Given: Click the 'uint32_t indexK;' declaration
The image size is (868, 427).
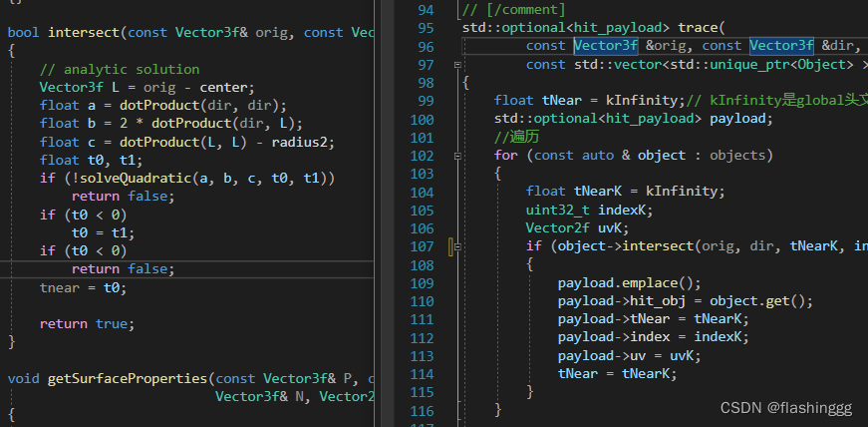Looking at the screenshot, I should (590, 211).
